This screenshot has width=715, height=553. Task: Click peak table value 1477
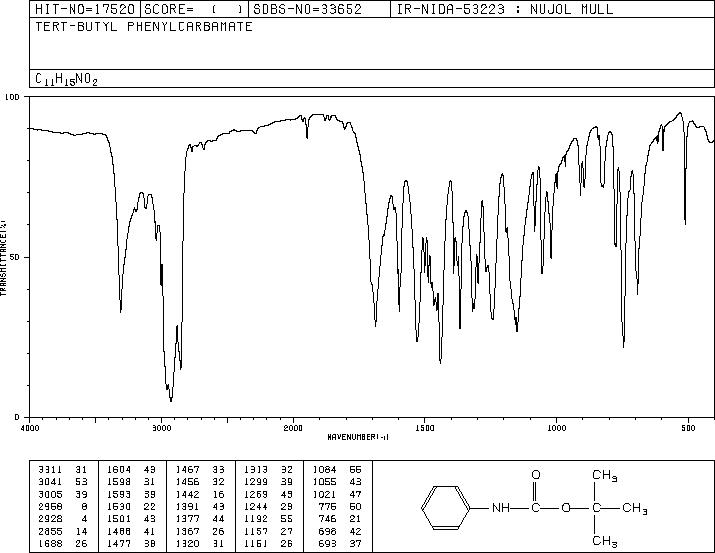[119, 543]
